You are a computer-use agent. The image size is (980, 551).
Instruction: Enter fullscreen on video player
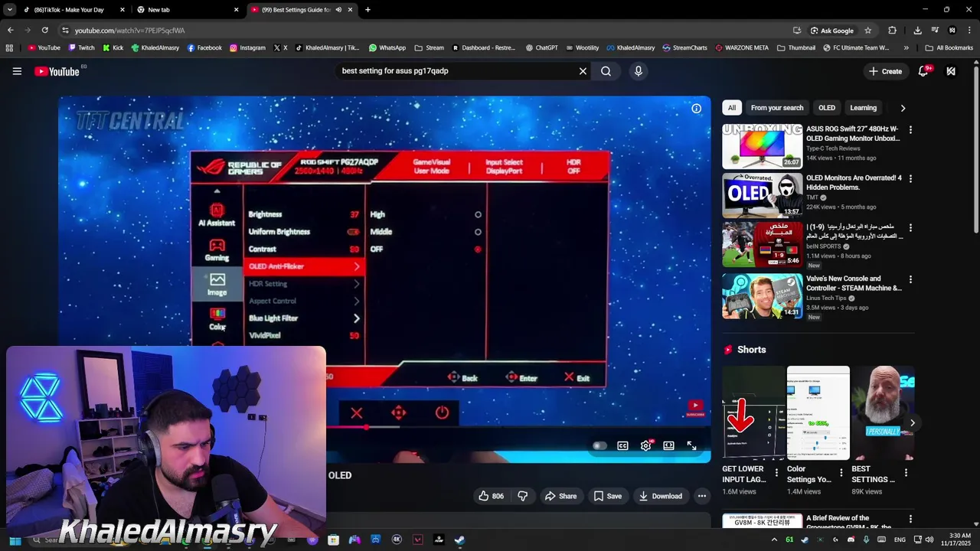coord(691,445)
